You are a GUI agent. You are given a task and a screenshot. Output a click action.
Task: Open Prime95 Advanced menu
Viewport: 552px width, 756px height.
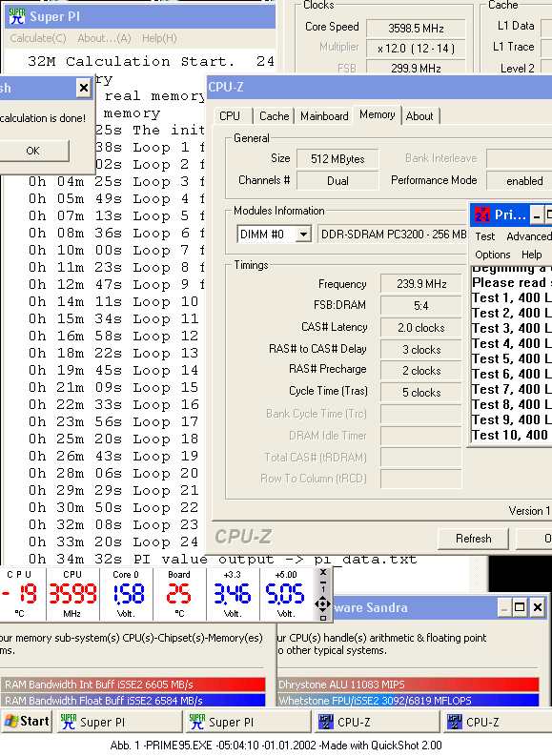[x=528, y=236]
